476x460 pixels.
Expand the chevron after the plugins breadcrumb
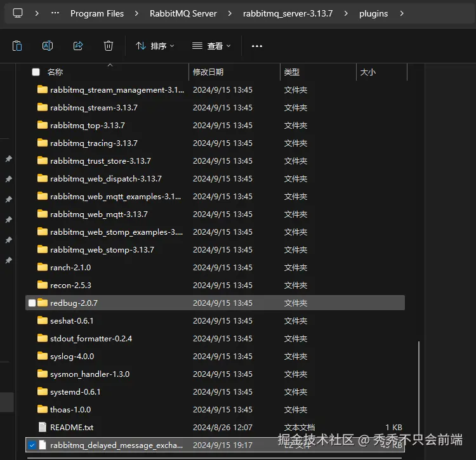pos(402,13)
